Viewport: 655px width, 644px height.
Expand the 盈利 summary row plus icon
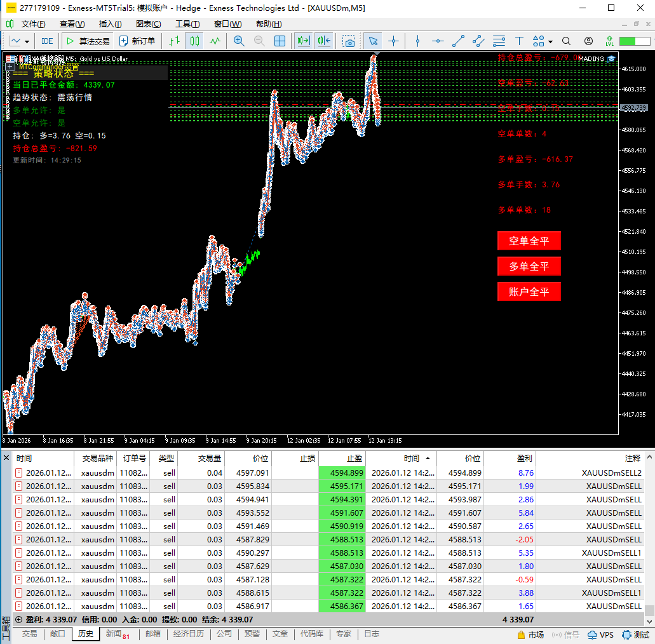point(19,620)
